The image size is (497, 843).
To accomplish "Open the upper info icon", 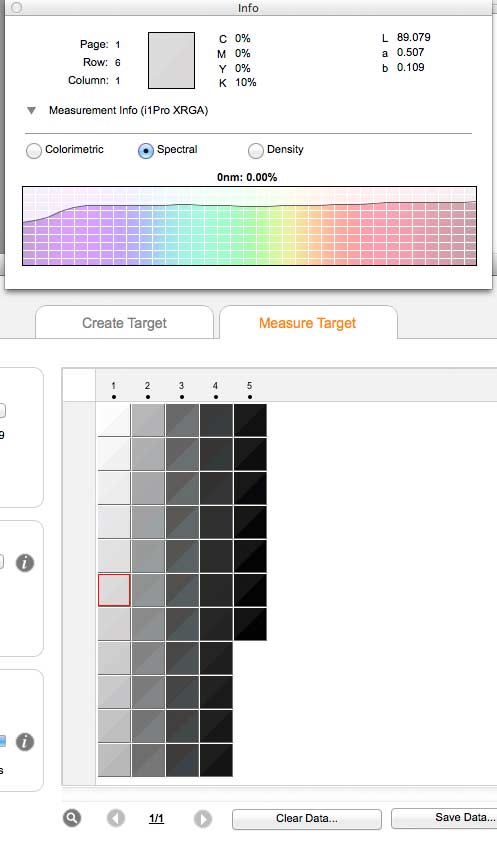I will tap(25, 563).
